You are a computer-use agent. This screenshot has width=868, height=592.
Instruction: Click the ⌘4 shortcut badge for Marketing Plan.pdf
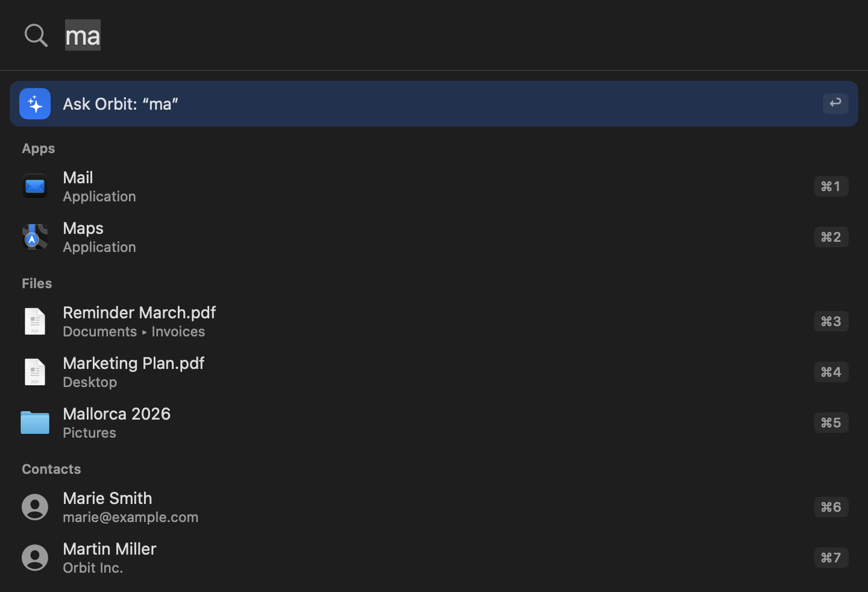point(831,372)
